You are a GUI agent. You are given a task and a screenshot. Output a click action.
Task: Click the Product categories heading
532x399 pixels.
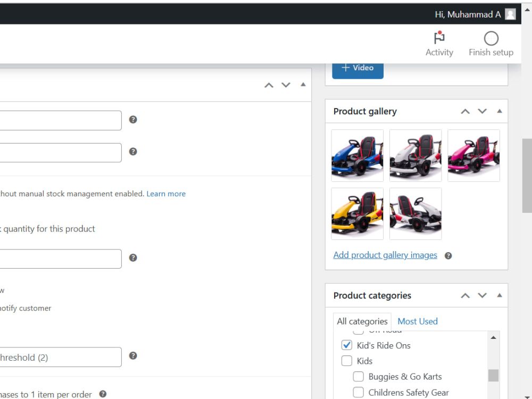(372, 295)
